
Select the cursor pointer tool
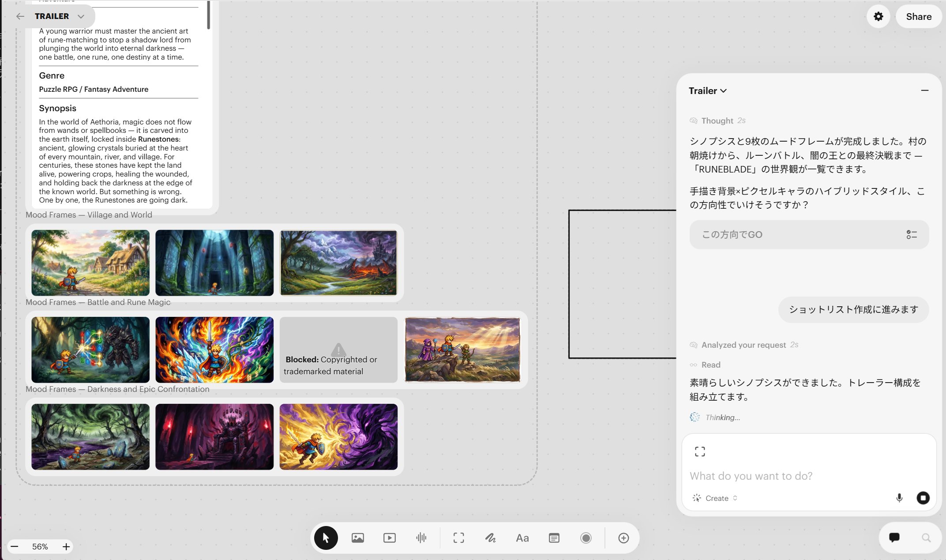tap(326, 537)
